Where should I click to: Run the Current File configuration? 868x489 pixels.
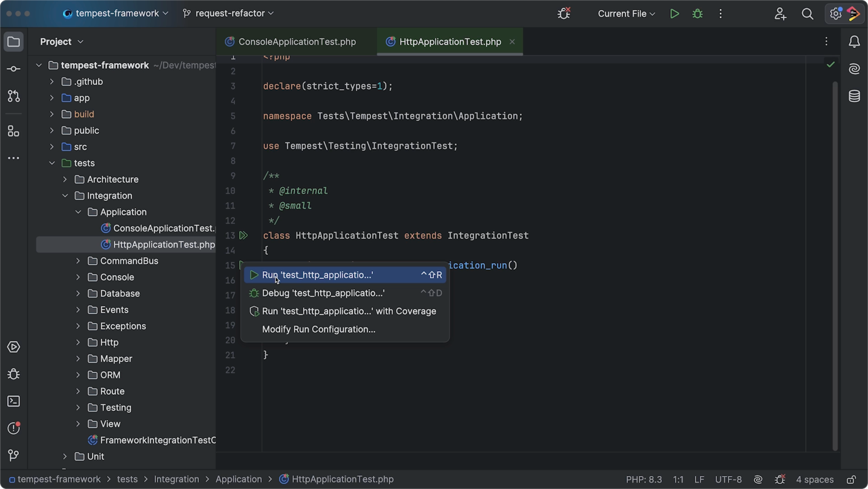(674, 13)
